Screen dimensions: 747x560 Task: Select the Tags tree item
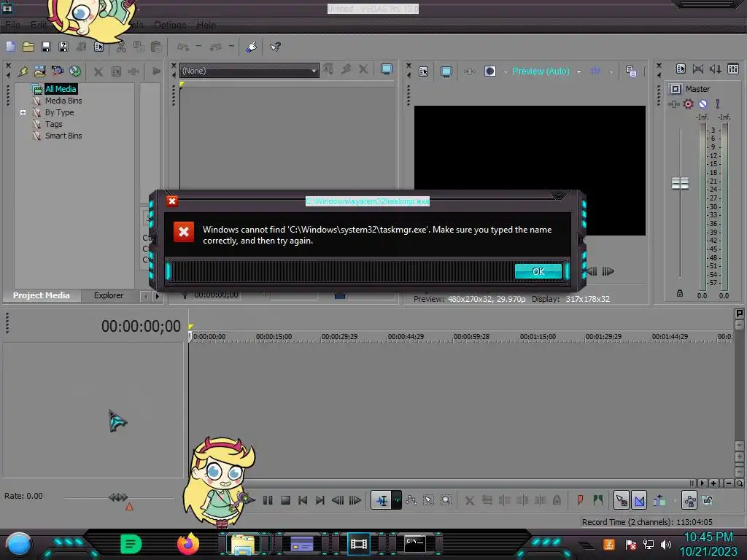click(53, 124)
